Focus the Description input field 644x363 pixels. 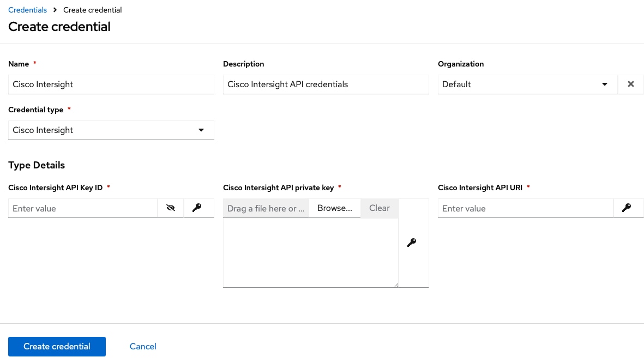tap(326, 84)
